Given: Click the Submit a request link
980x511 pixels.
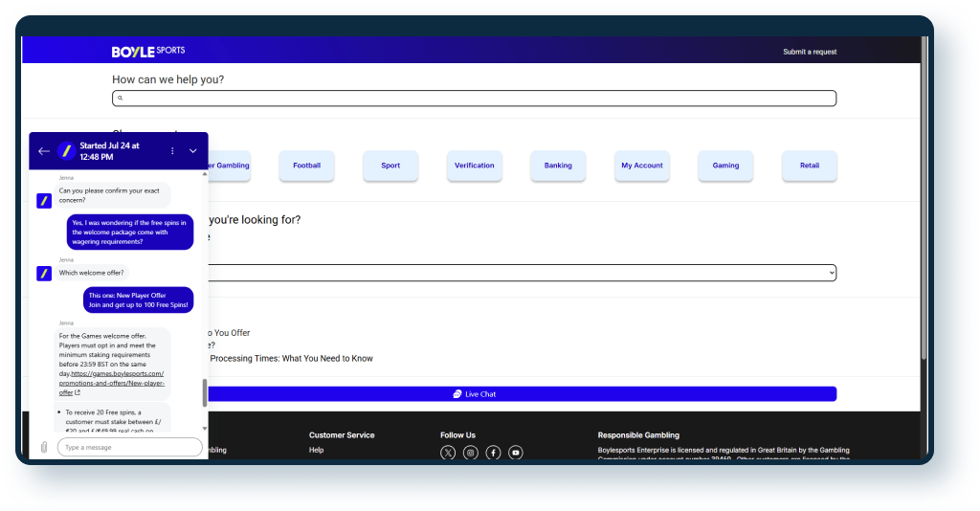Looking at the screenshot, I should [x=810, y=52].
